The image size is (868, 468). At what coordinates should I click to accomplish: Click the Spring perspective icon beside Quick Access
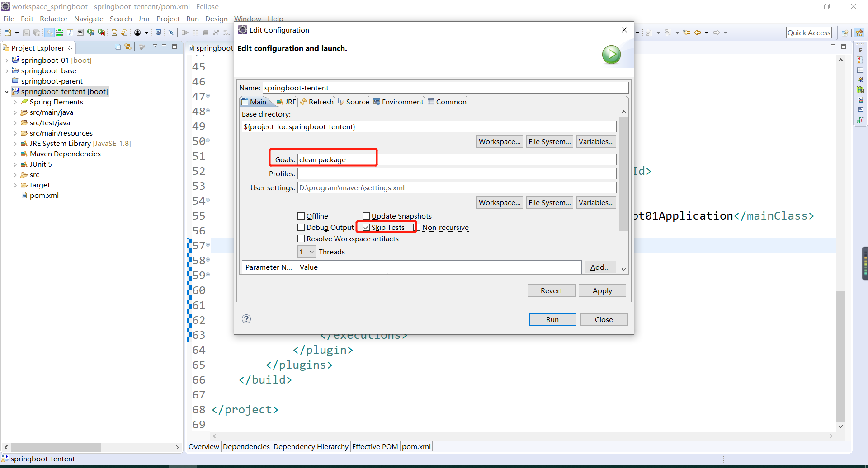[x=859, y=33]
